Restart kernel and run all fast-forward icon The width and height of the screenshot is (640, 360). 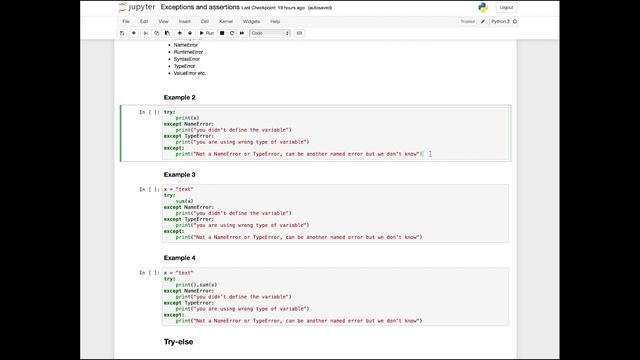click(242, 33)
